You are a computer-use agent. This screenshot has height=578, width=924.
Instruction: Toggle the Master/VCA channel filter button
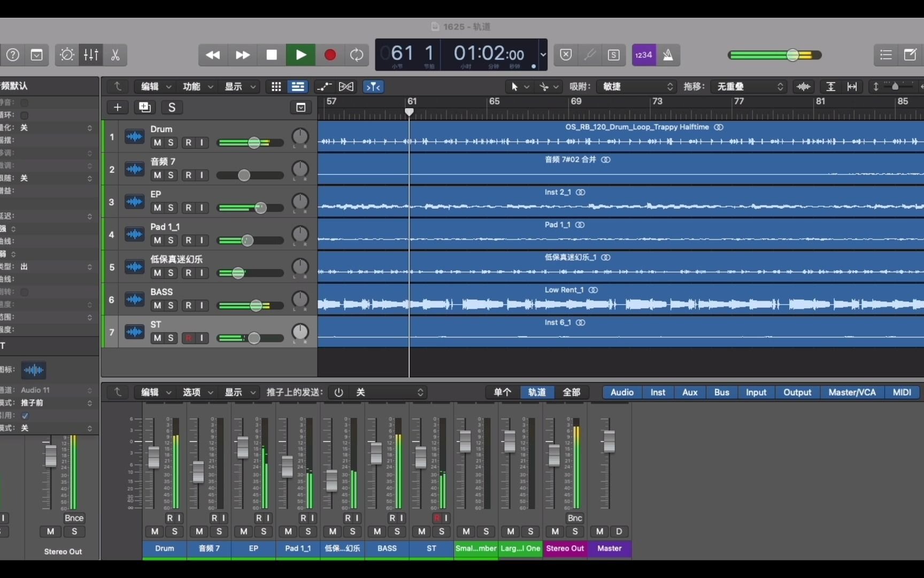(852, 392)
